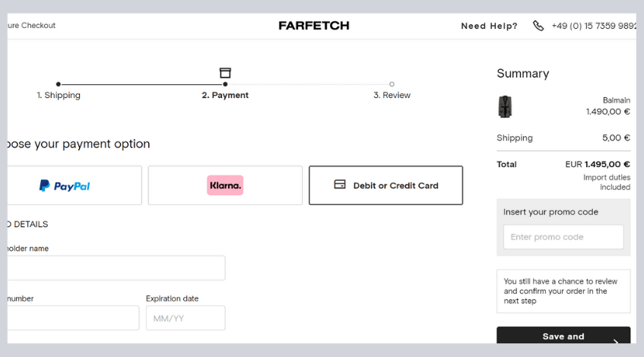The width and height of the screenshot is (644, 357).
Task: Open the Need Help? link
Action: click(x=489, y=26)
